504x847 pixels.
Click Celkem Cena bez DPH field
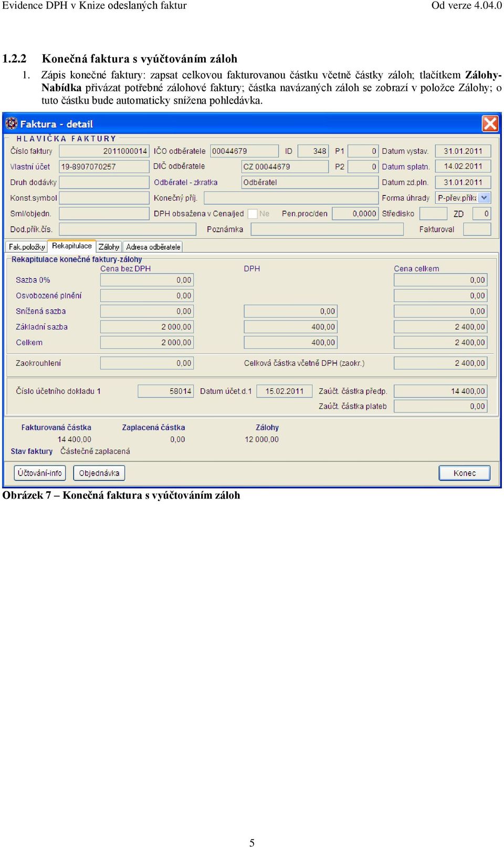click(x=146, y=343)
